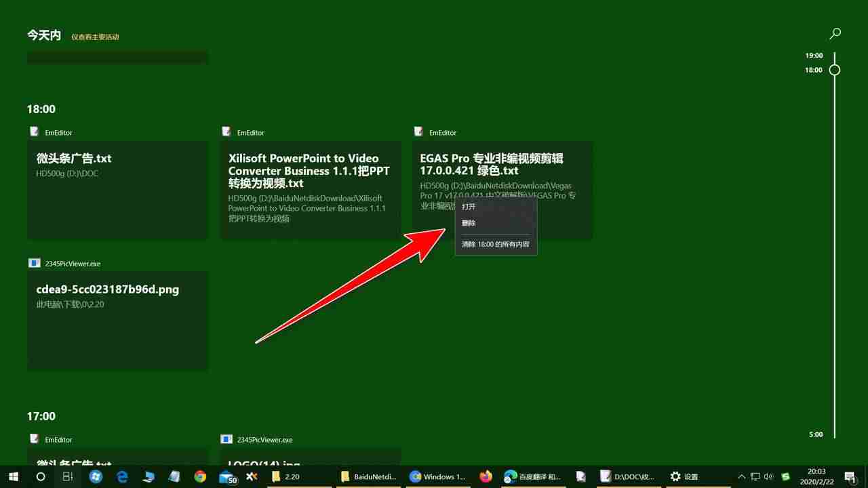Screen dimensions: 868x488
Task: Open the Action Center notification icon
Action: pyautogui.click(x=850, y=476)
